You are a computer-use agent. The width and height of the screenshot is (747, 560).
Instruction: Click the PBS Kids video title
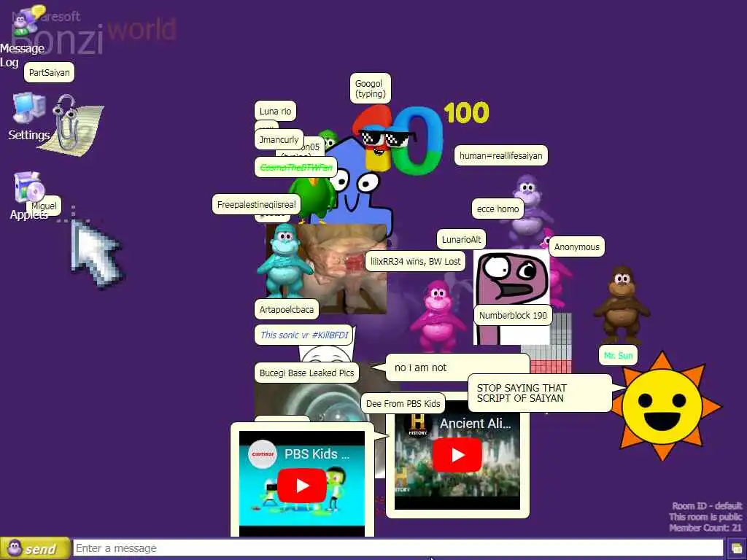317,454
